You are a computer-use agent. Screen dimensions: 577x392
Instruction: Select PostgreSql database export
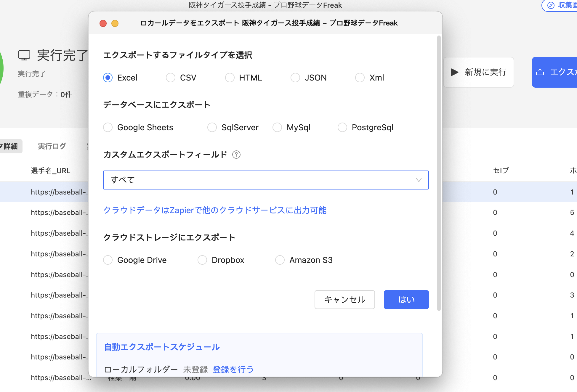pos(342,127)
